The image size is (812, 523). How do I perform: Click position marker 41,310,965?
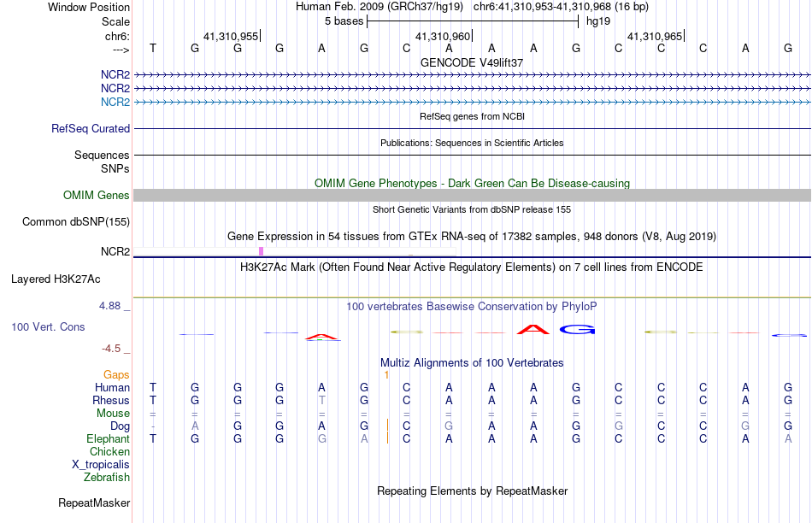655,36
